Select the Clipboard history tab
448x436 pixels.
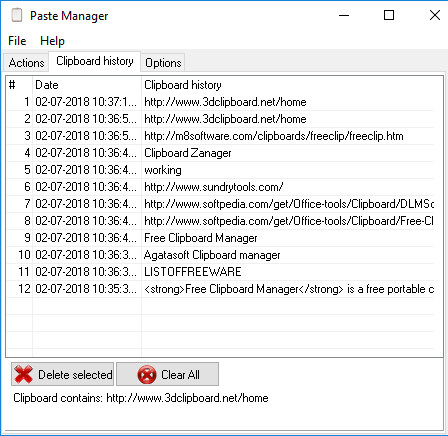[95, 61]
